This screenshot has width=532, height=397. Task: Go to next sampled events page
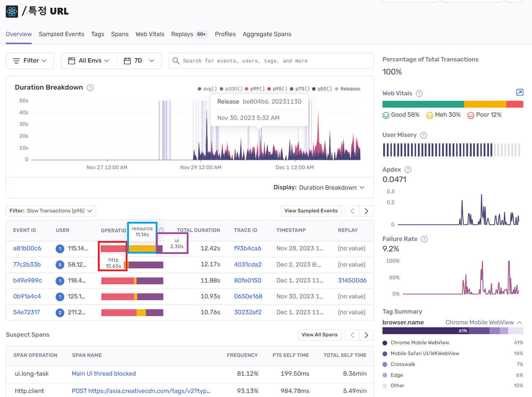[366, 211]
